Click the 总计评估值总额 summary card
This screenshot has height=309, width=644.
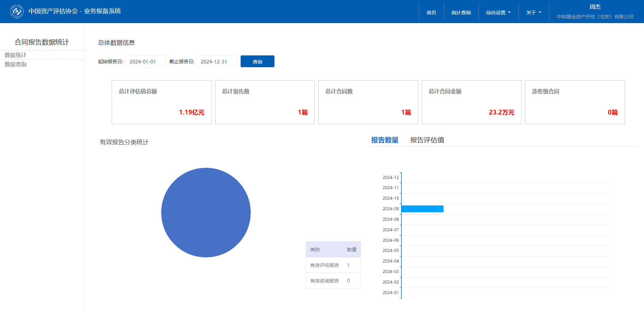(x=162, y=102)
